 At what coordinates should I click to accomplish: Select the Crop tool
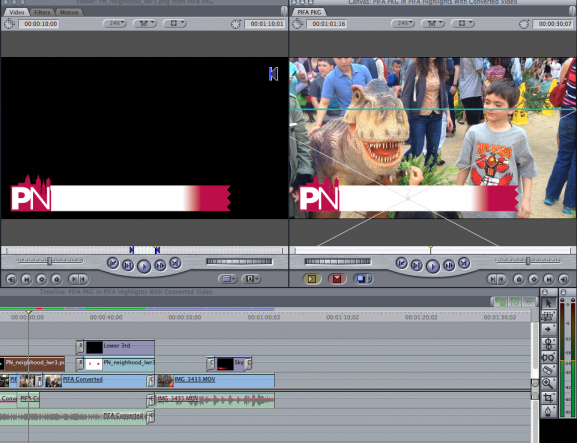coord(548,397)
